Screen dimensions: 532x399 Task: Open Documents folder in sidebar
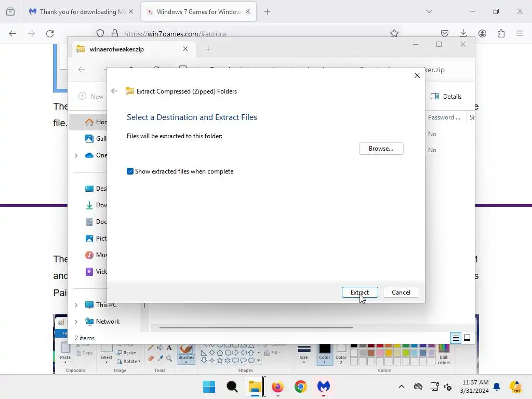96,221
